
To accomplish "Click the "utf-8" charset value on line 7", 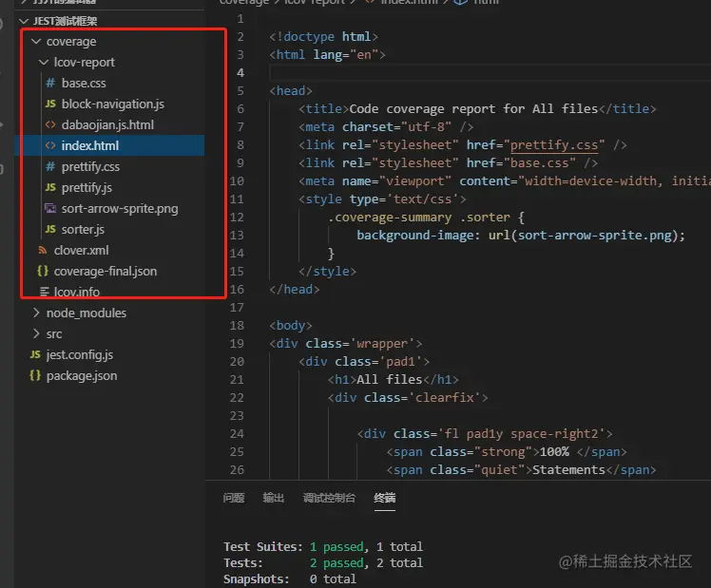I will tap(426, 127).
